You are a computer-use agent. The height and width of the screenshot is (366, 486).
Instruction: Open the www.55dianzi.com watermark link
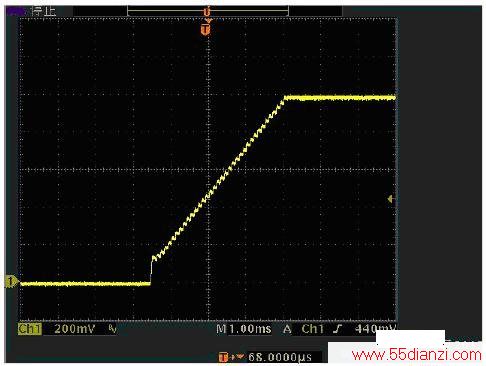tap(416, 355)
